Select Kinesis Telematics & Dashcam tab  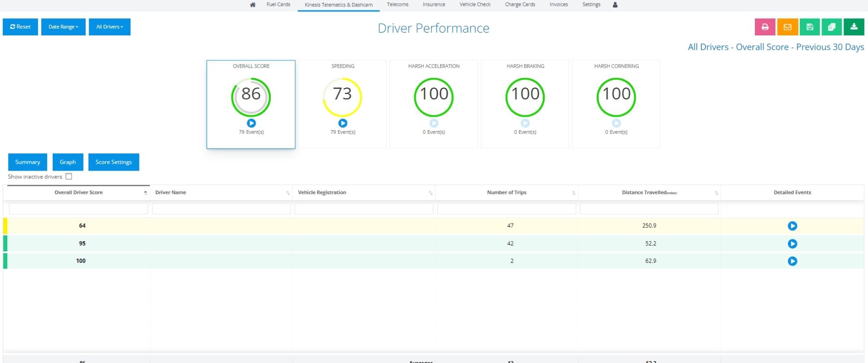point(338,5)
